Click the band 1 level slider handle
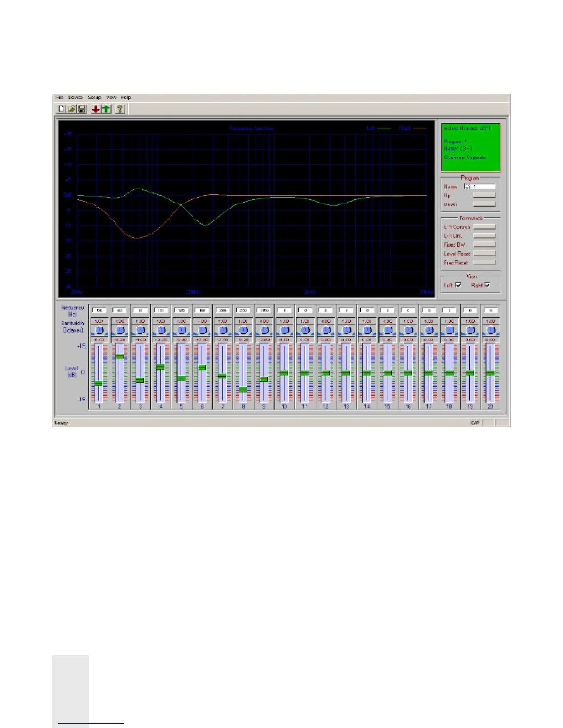The image size is (563, 728). click(98, 384)
